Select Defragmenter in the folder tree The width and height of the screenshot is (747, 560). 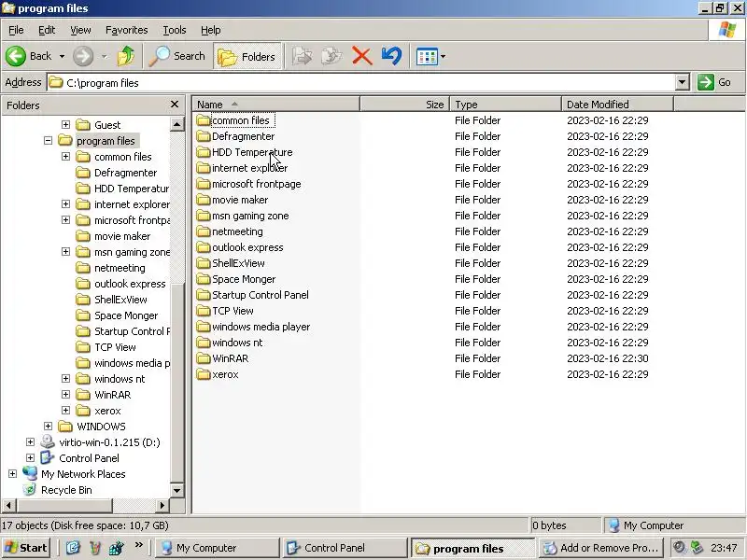point(125,173)
